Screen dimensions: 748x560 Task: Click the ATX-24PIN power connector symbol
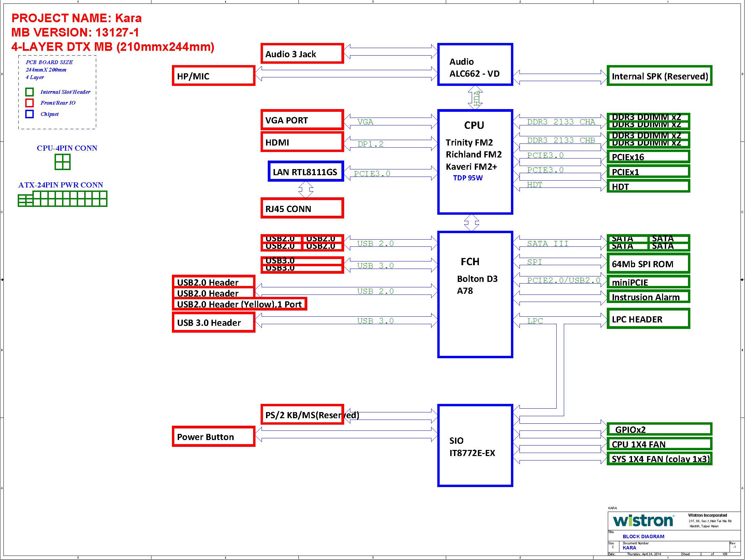click(62, 199)
